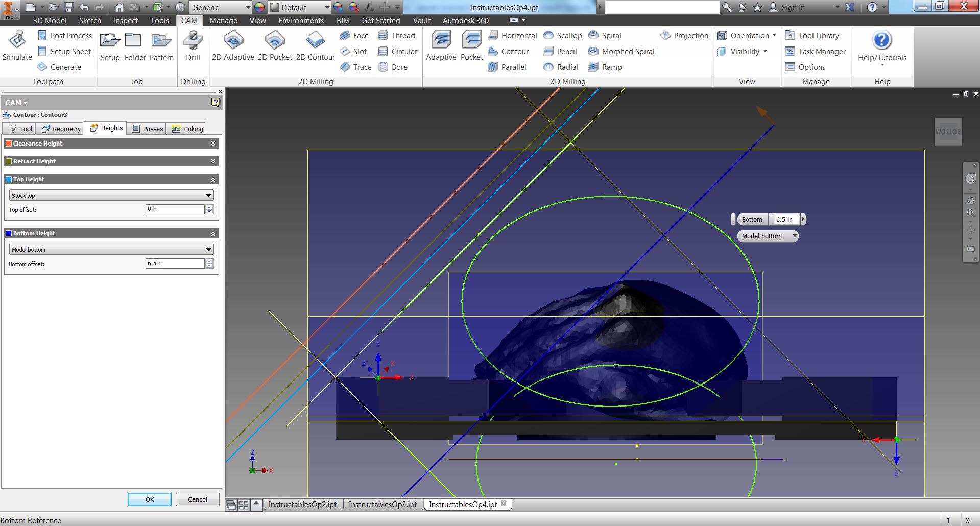Open the Autodesk 360 ribbon tab
The width and height of the screenshot is (980, 526).
[465, 21]
